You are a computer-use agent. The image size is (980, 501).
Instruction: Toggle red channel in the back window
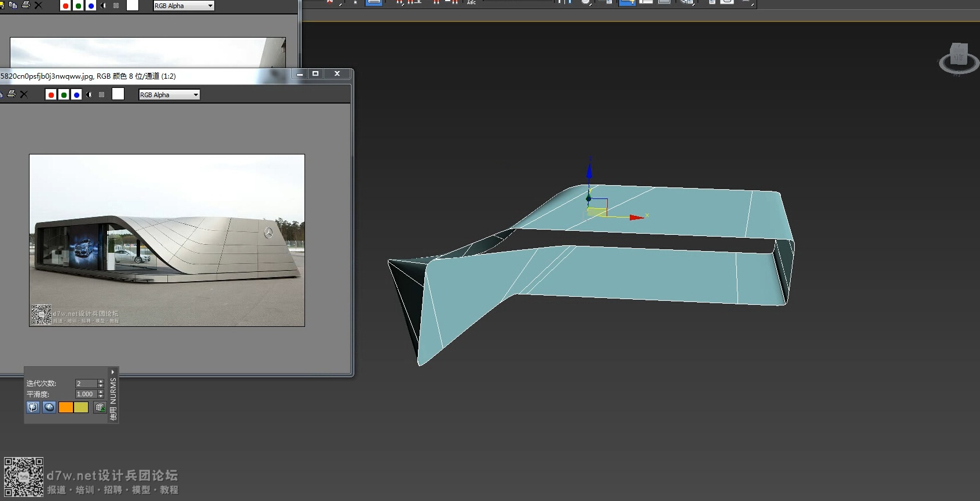[65, 6]
